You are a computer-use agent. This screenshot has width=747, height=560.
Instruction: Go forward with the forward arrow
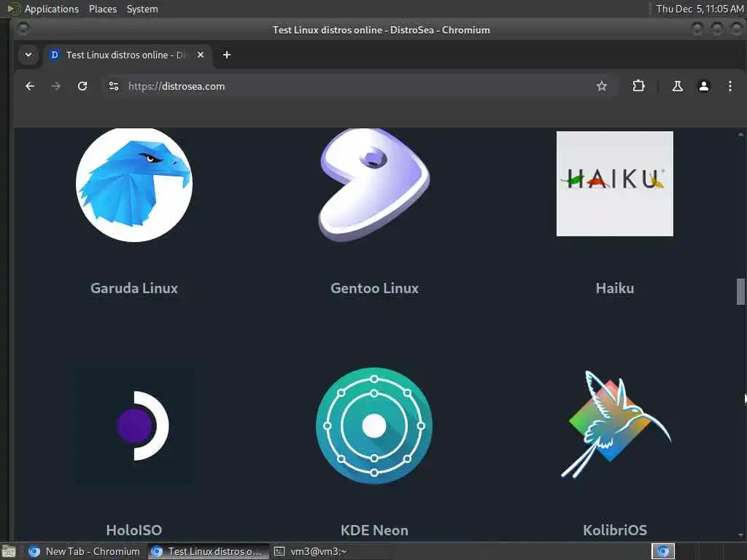pos(55,86)
